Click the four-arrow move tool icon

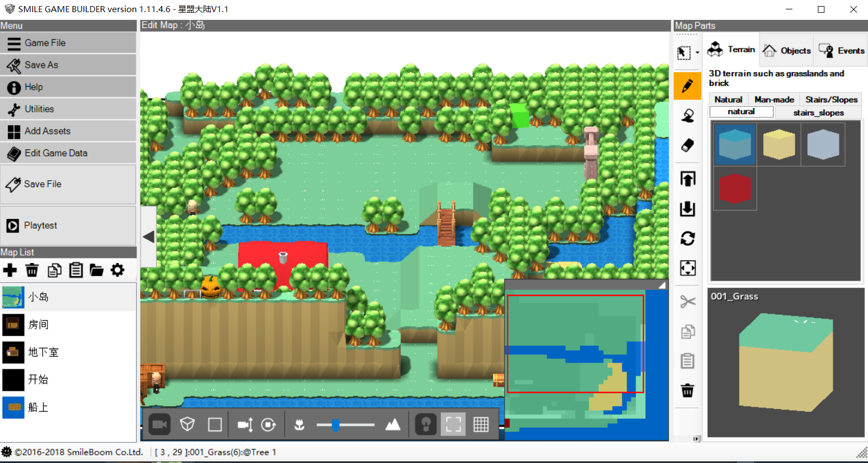pyautogui.click(x=687, y=268)
